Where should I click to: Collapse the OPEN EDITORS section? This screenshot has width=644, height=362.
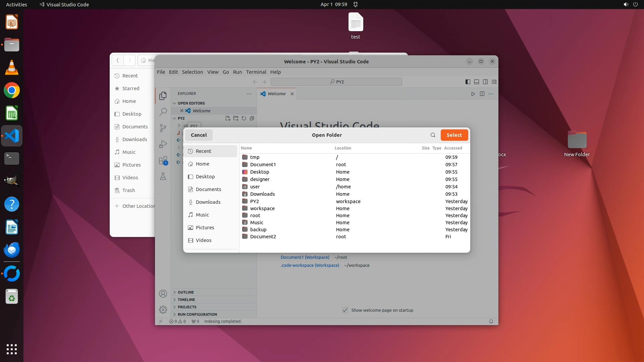tap(191, 103)
